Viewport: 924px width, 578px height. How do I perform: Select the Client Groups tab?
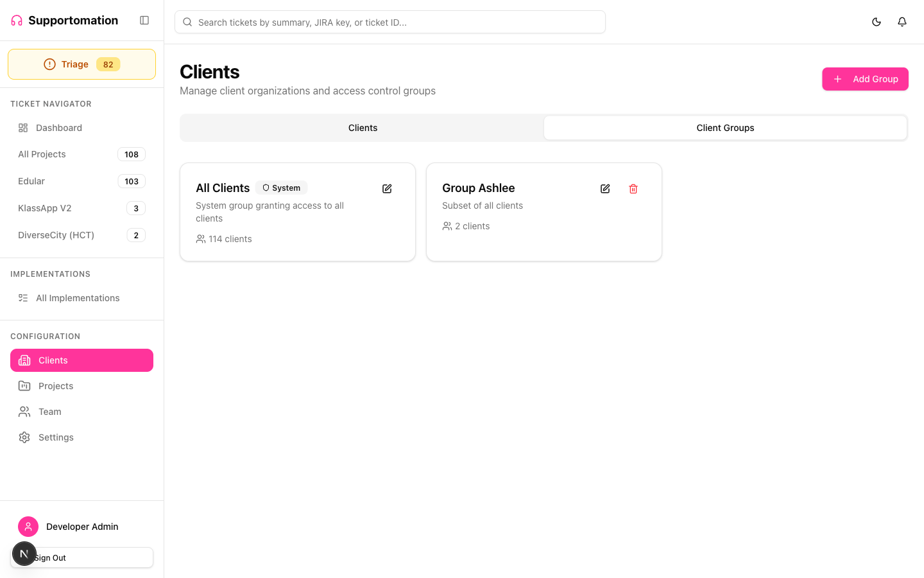coord(725,128)
